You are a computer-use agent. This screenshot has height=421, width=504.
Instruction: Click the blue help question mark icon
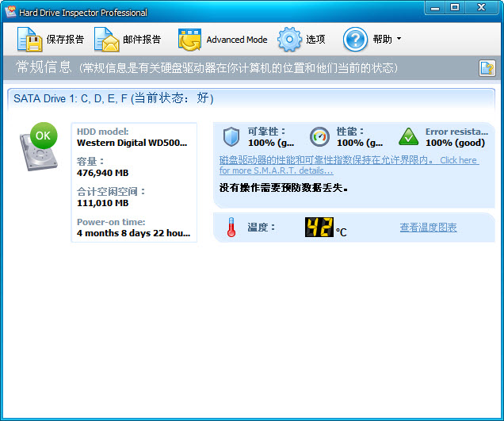[x=355, y=39]
